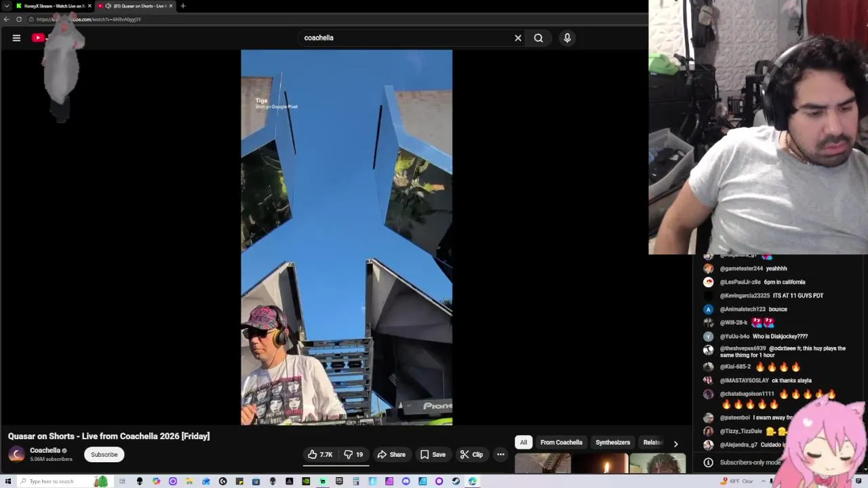
Task: Dislike the video showing 19
Action: pos(353,454)
